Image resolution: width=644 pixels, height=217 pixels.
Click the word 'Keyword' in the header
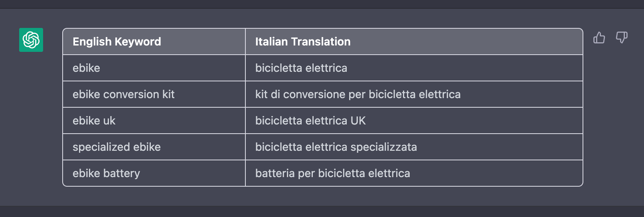click(138, 42)
